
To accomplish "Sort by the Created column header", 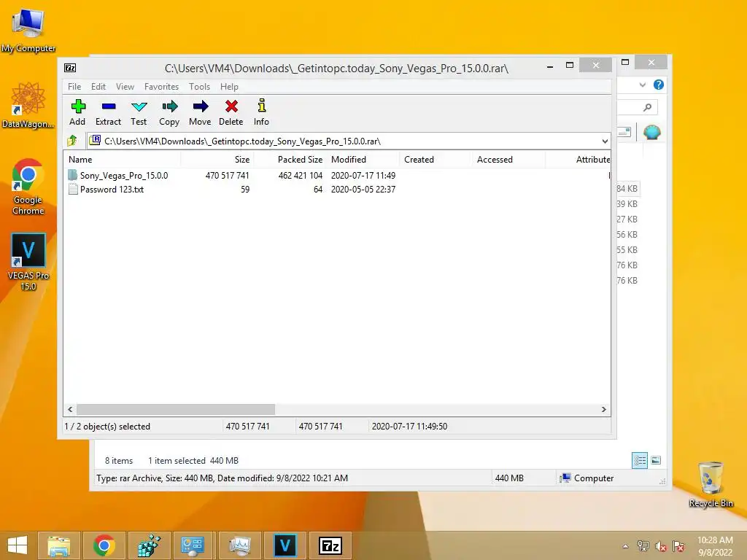I will coord(436,160).
